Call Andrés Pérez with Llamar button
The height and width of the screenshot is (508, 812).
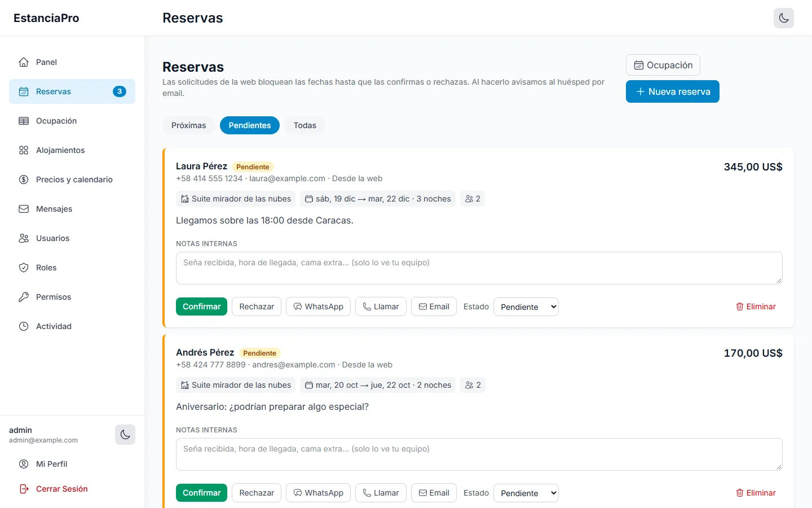coord(381,493)
